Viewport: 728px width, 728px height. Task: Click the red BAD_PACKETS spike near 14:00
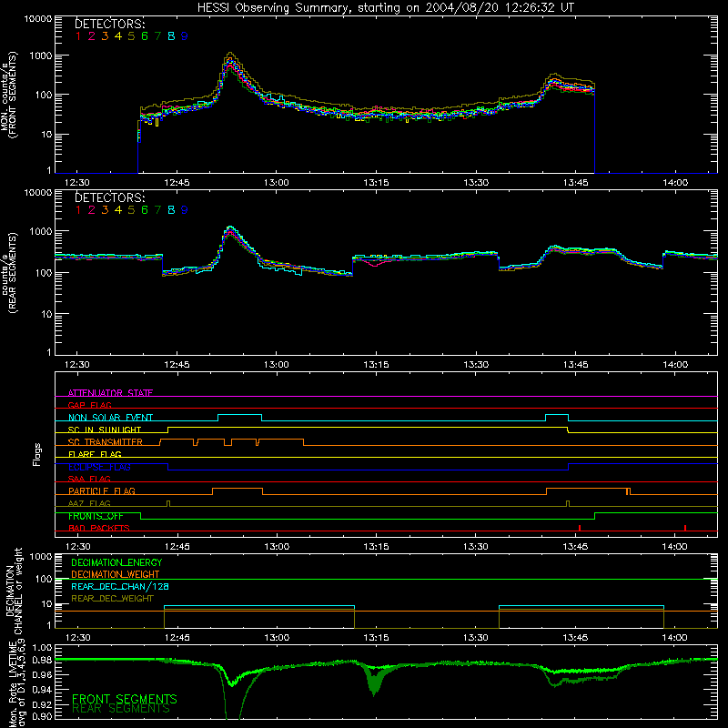pos(685,528)
